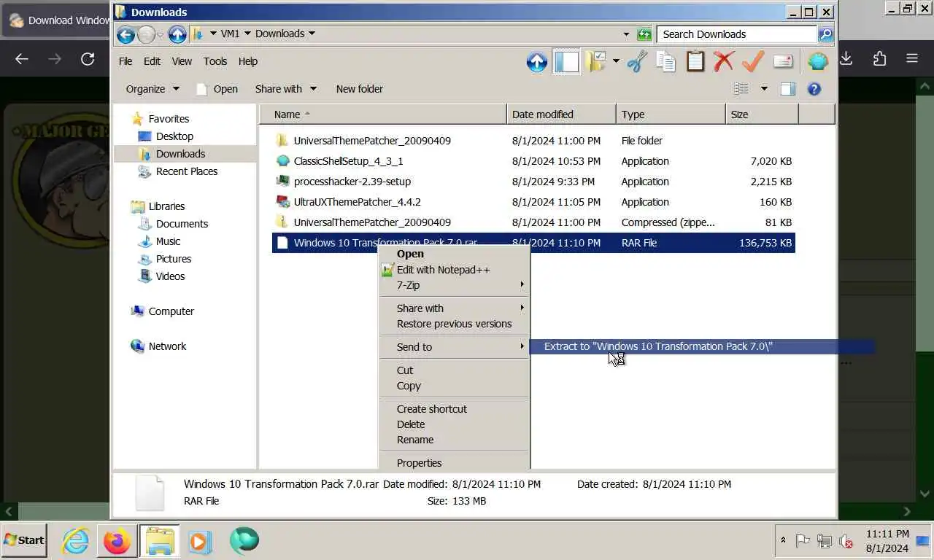
Task: Select the UniversalThemePatcher_20090409 compressed zip row
Action: pos(533,222)
